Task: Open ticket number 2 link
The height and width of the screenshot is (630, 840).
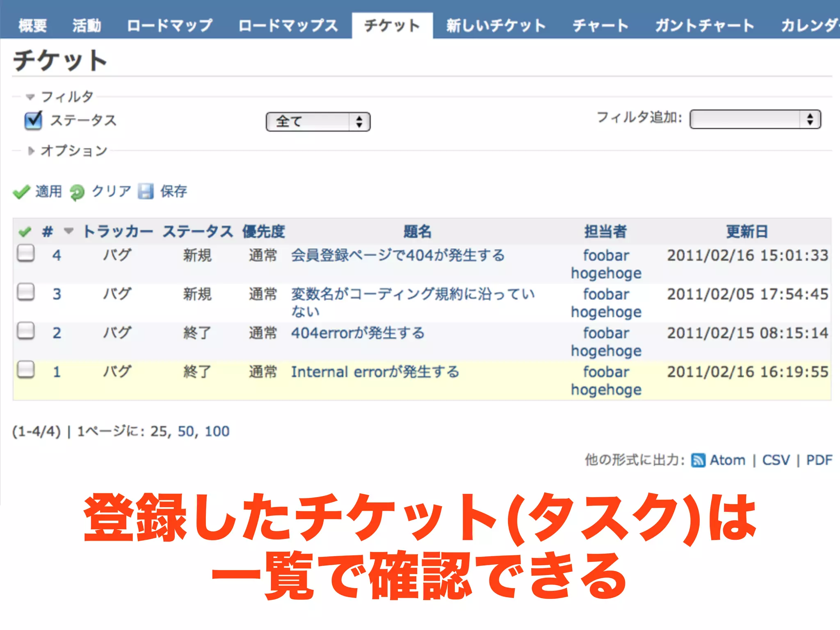Action: click(x=57, y=333)
